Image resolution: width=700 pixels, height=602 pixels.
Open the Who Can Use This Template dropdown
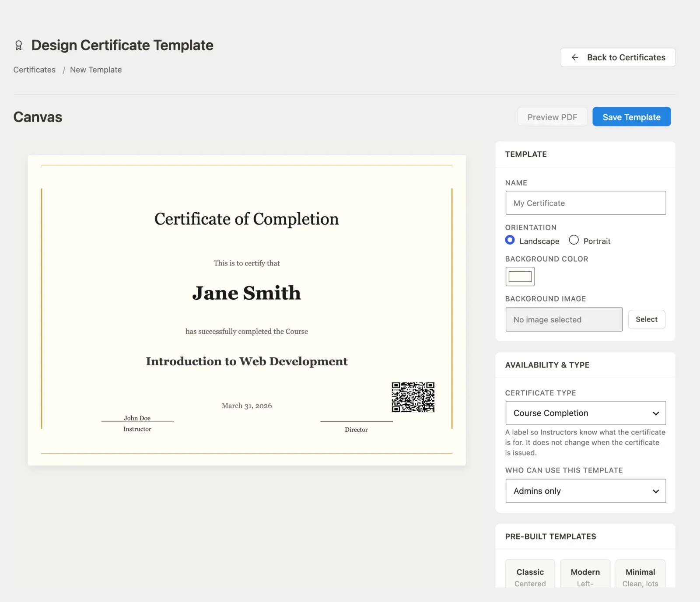586,491
